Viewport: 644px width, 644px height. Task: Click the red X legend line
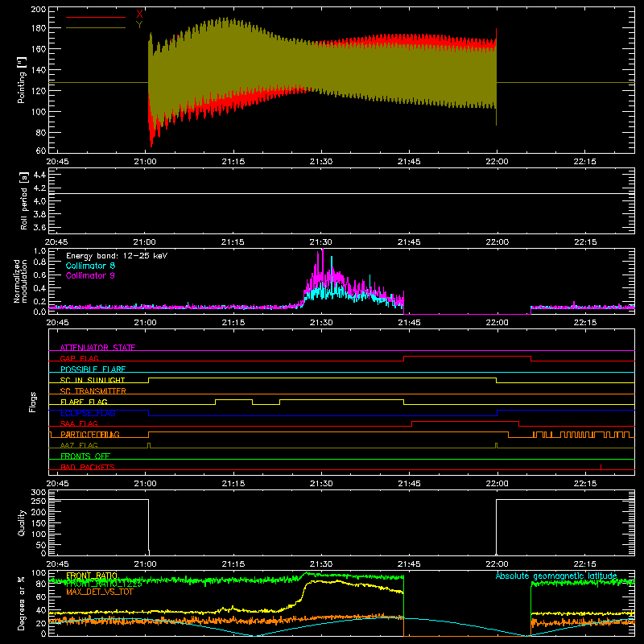[x=96, y=17]
